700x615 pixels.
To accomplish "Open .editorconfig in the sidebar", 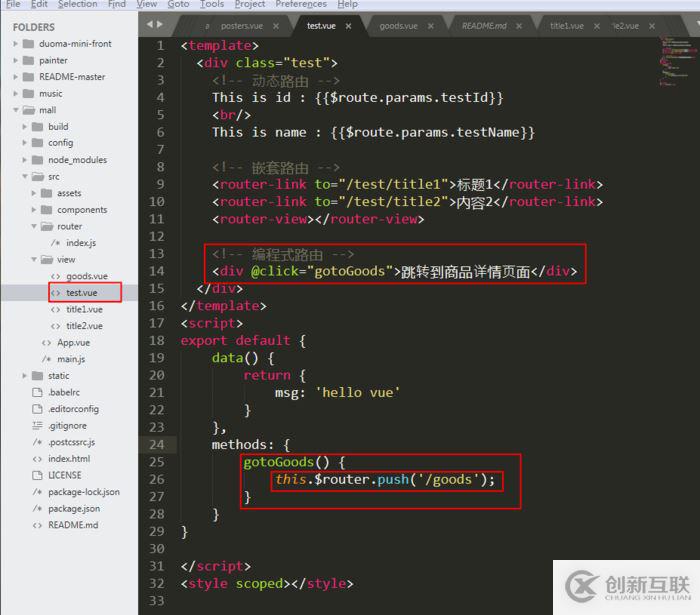I will [x=74, y=409].
